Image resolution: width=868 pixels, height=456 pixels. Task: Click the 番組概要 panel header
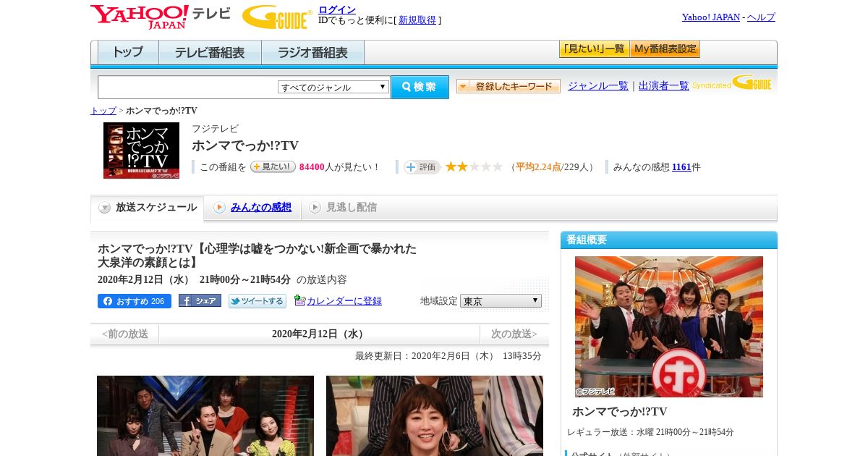pyautogui.click(x=669, y=240)
